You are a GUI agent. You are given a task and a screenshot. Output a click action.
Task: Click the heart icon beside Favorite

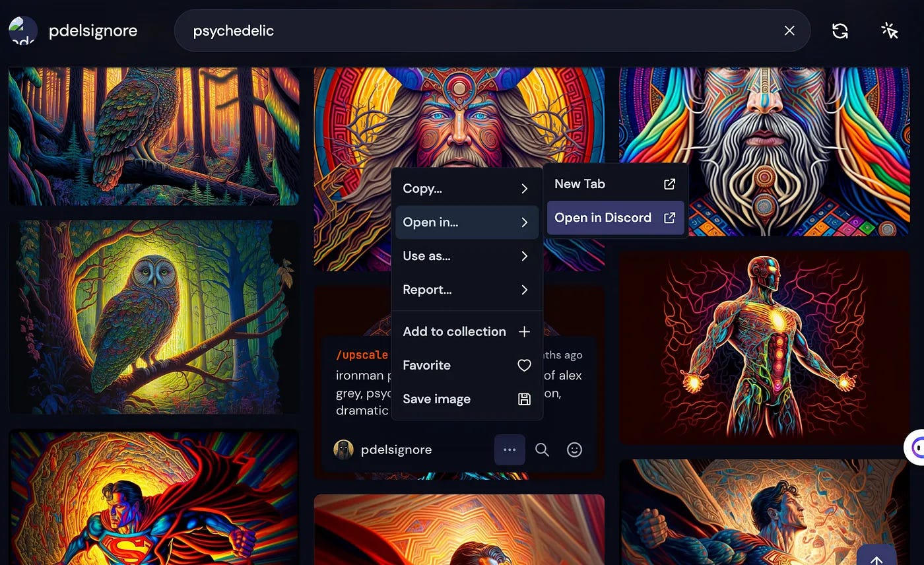coord(524,365)
